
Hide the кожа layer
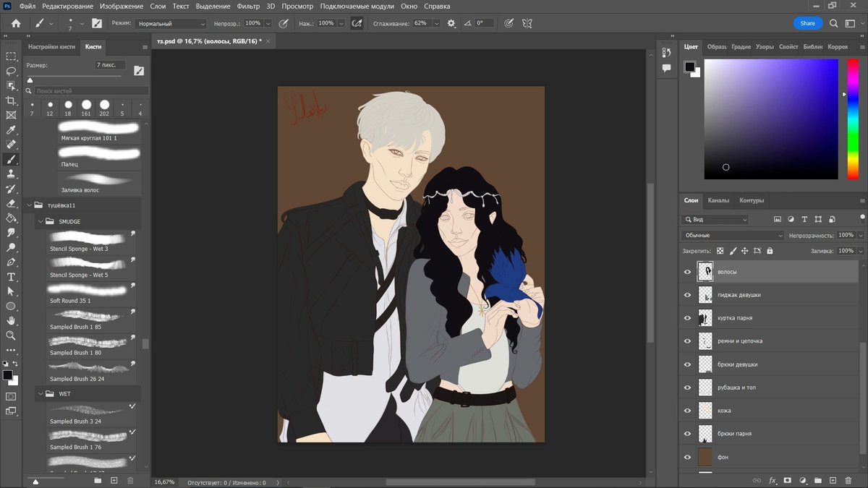(x=688, y=411)
